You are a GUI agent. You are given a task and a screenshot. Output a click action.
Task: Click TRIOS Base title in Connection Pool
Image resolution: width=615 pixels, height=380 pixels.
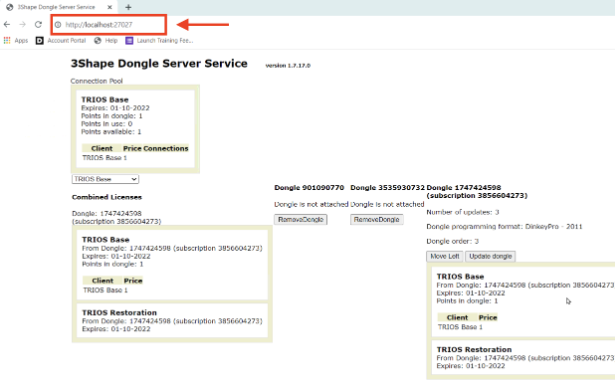tap(105, 100)
